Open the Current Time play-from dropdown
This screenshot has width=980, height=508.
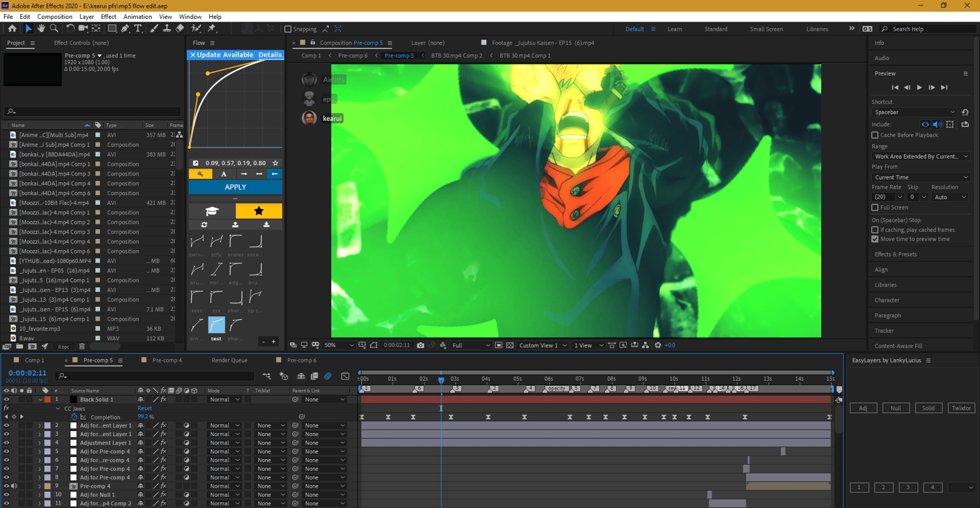click(x=921, y=178)
